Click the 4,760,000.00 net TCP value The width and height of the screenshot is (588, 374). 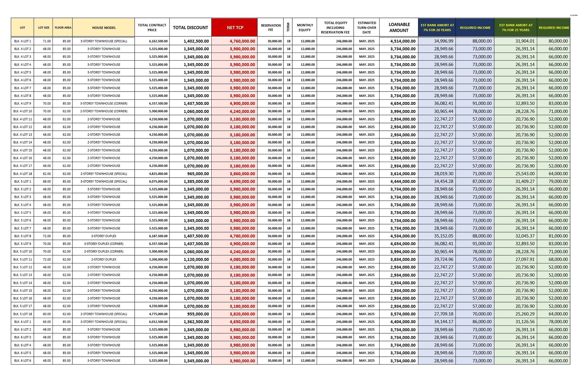pyautogui.click(x=242, y=41)
